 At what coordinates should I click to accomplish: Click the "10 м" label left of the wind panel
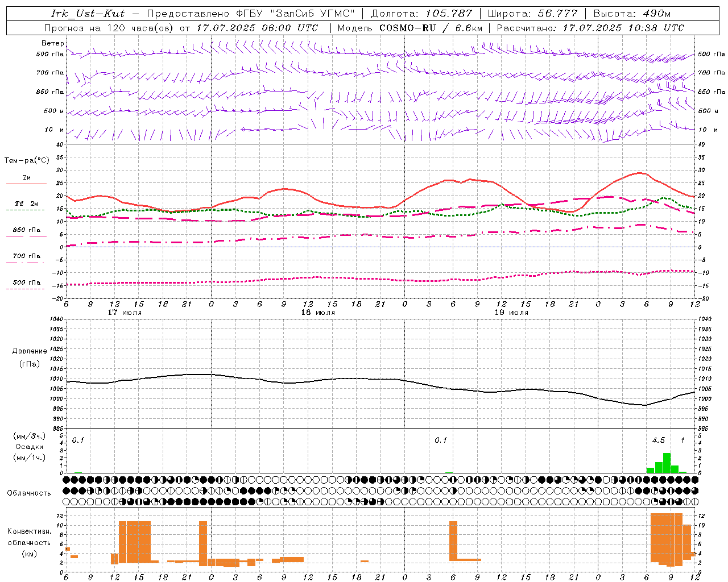54,130
